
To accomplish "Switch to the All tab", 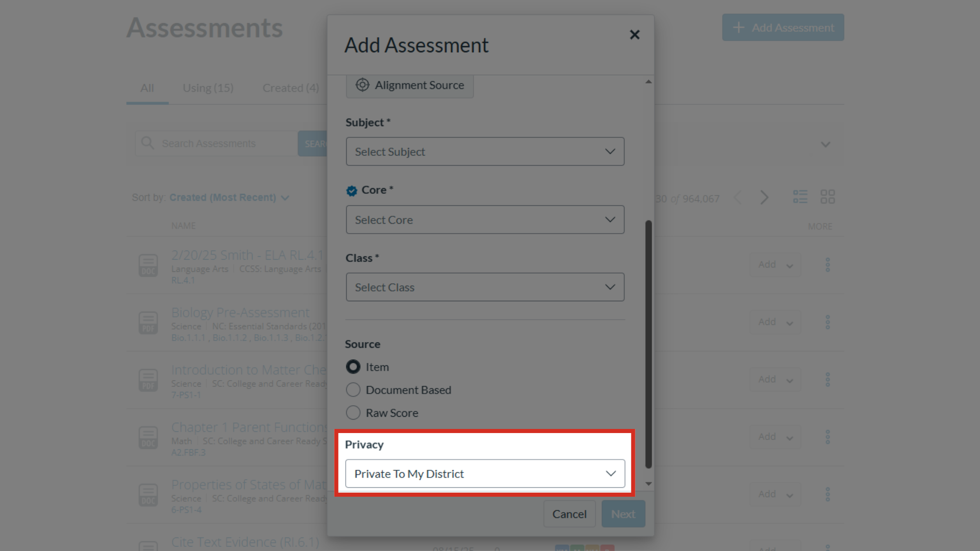I will point(147,88).
